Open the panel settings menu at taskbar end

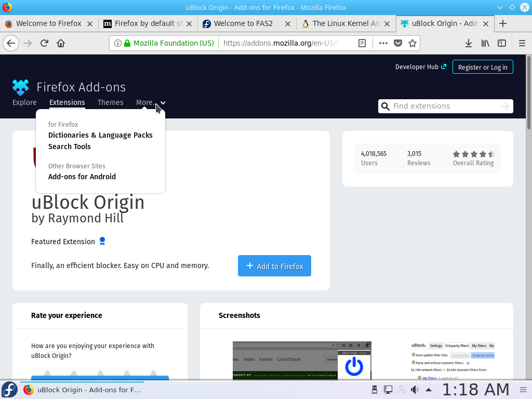pos(524,390)
